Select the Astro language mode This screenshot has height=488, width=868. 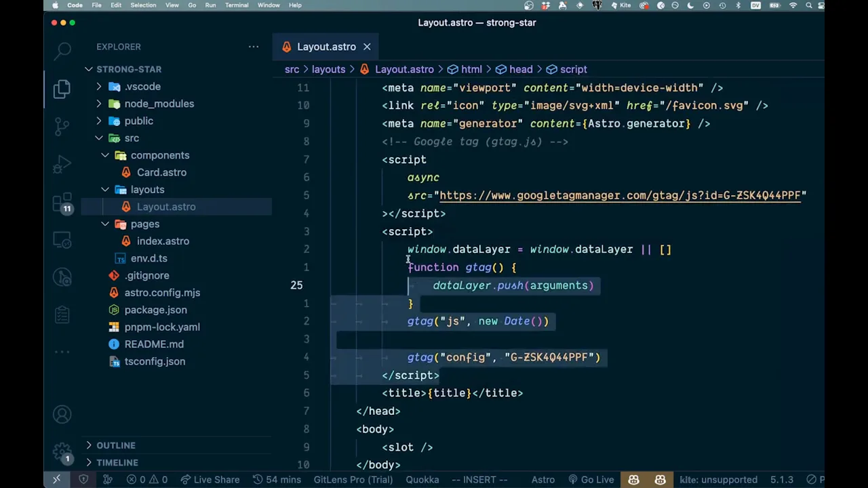[x=543, y=479]
